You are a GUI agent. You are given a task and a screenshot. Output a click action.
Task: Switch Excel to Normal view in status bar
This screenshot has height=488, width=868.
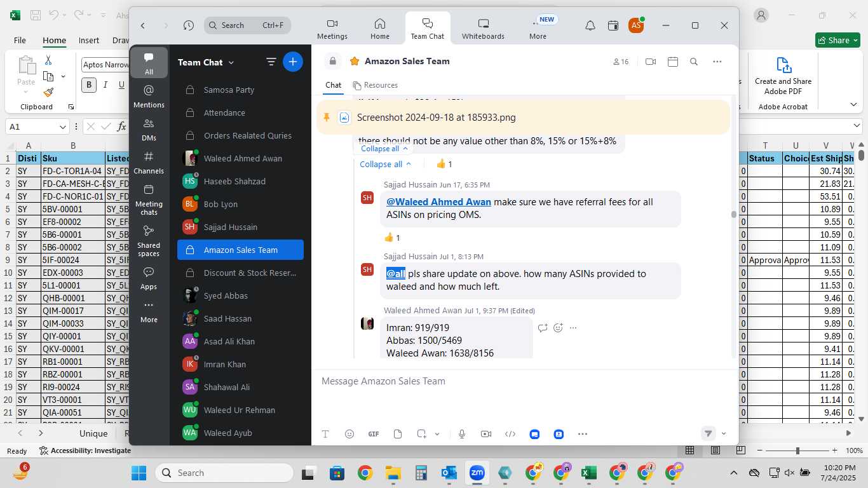pyautogui.click(x=690, y=451)
